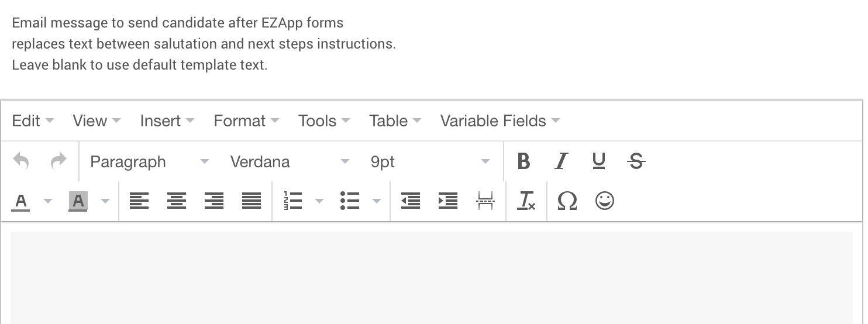Image resolution: width=868 pixels, height=324 pixels.
Task: Increase indent of the paragraph
Action: point(447,201)
